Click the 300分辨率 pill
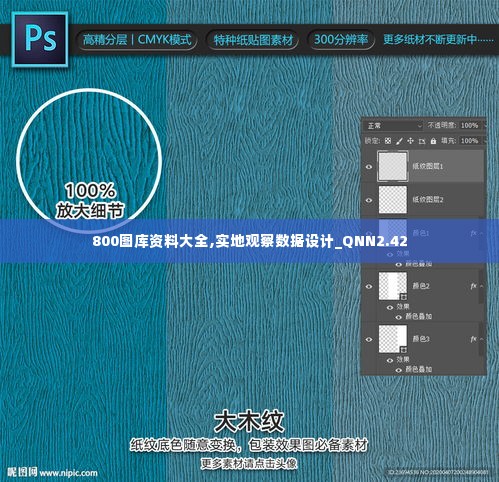The image size is (499, 482). (341, 40)
